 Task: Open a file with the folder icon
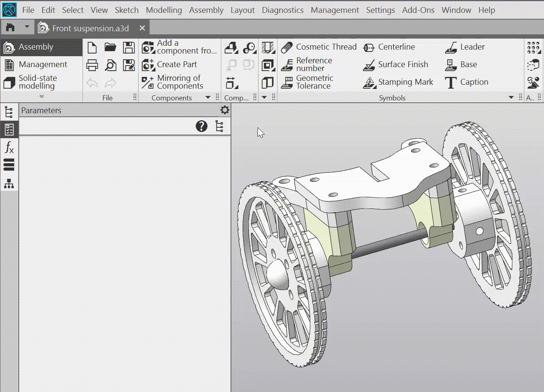click(x=110, y=48)
